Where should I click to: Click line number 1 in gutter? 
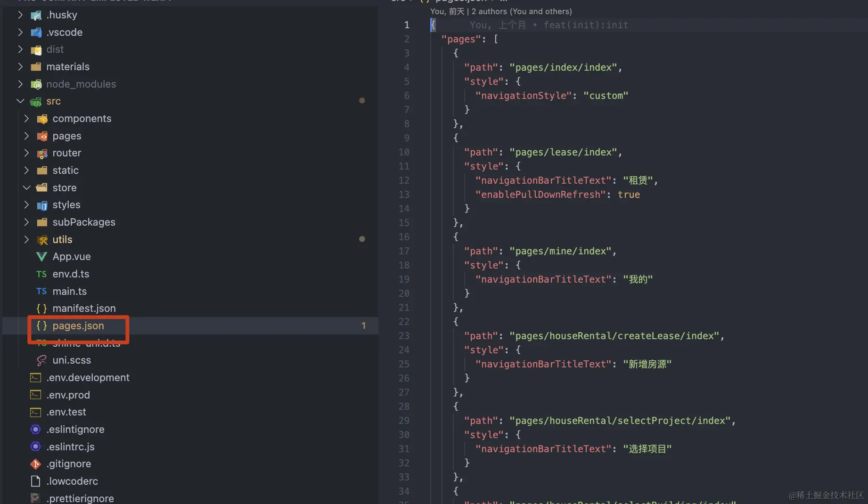[x=407, y=25]
